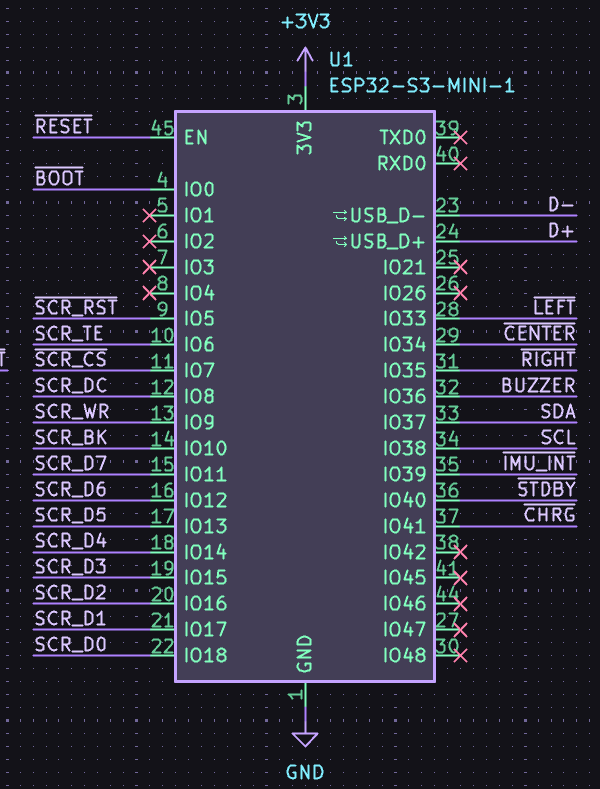The height and width of the screenshot is (789, 600).
Task: Click the IMU_INT net label
Action: coord(539,463)
